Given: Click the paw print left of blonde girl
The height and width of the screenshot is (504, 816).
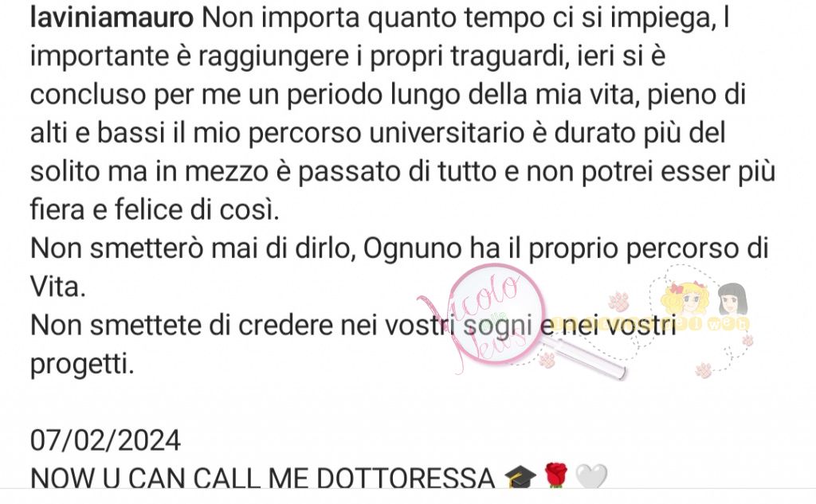Looking at the screenshot, I should (x=618, y=302).
